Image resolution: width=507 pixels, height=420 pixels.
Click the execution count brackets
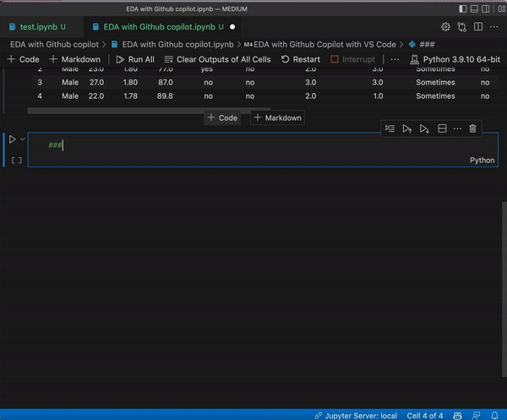point(17,161)
